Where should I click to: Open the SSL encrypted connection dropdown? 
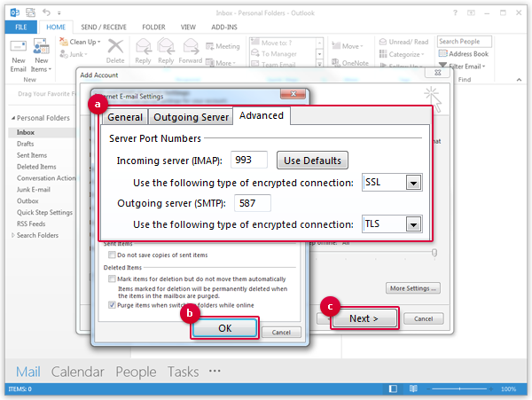coord(411,183)
